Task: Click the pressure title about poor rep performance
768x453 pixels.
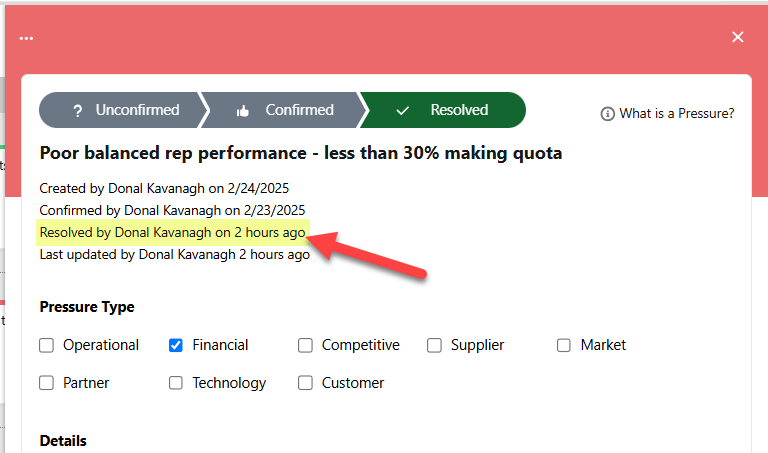Action: (x=300, y=153)
